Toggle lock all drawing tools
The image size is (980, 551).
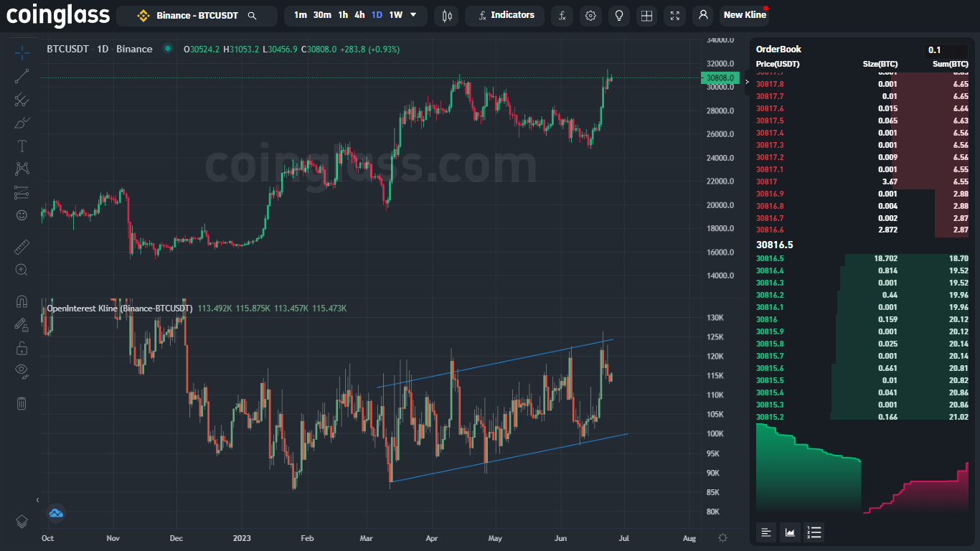coord(22,349)
